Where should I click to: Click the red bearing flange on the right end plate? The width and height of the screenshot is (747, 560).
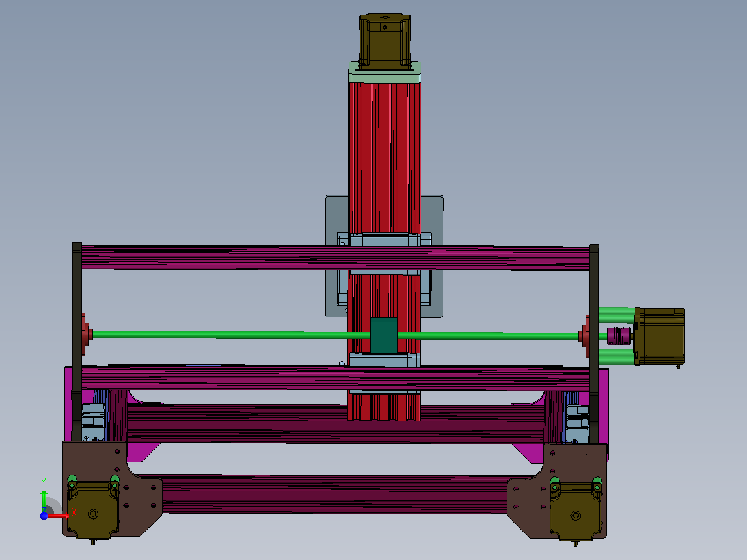coord(584,335)
